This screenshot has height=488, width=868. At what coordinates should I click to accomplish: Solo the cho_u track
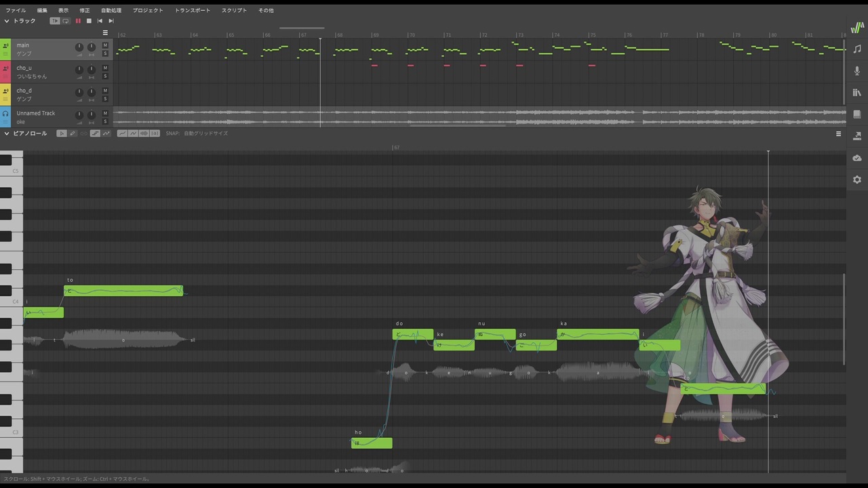pos(105,76)
